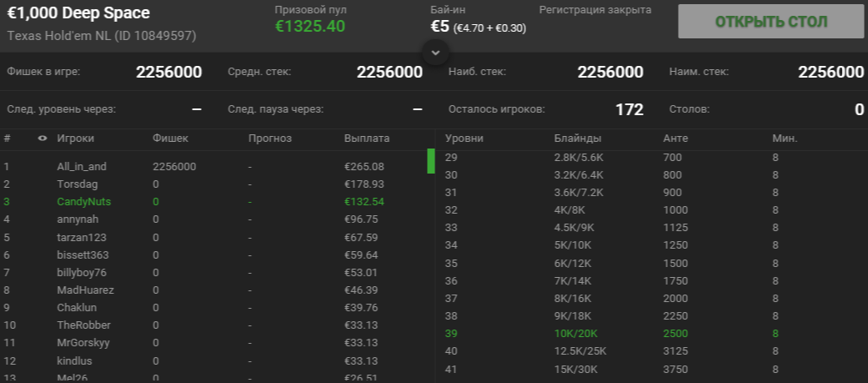Click the Уровни column header
868x383 pixels.
point(464,139)
